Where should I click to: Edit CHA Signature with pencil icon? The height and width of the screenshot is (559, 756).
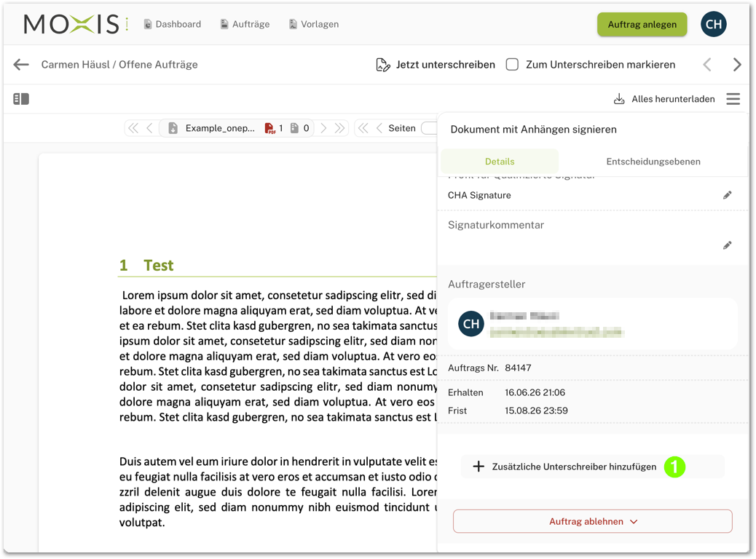click(x=727, y=195)
